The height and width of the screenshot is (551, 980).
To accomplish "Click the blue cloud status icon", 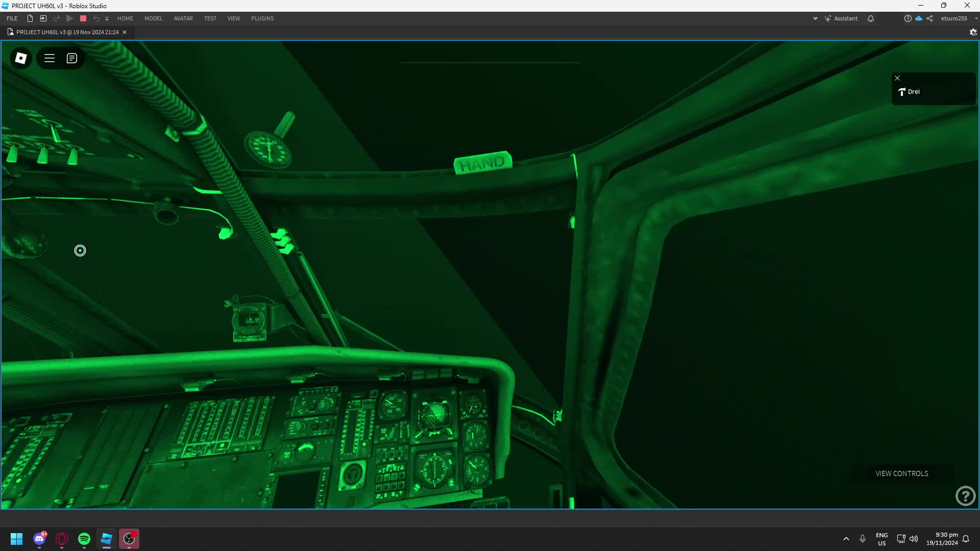I will point(919,18).
